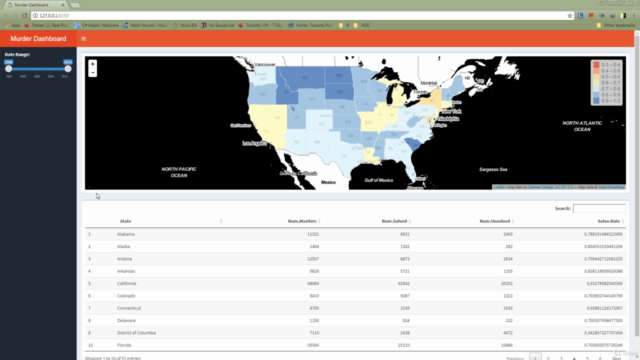Image resolution: width=640 pixels, height=360 pixels.
Task: Click the 0.3 – 0.4 legend swatch
Action: pos(596,64)
